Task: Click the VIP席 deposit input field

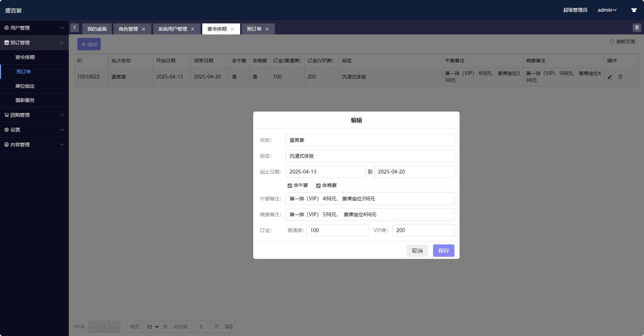Action: click(x=423, y=230)
